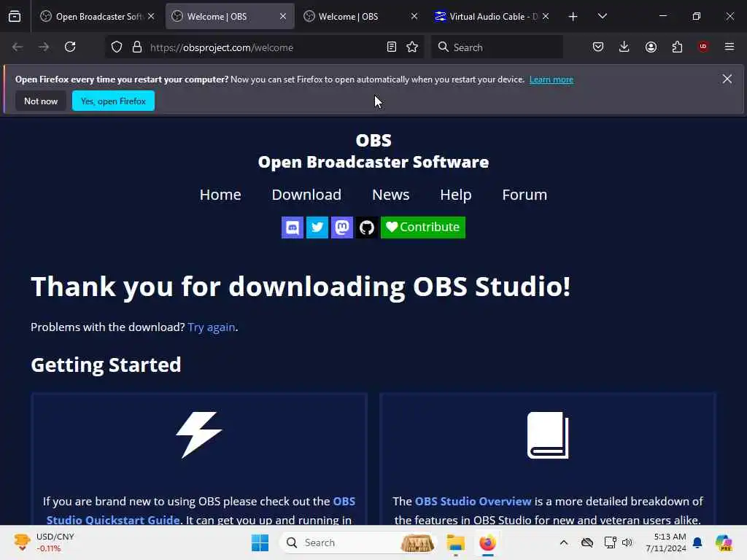Open a new tab with plus button

(573, 17)
